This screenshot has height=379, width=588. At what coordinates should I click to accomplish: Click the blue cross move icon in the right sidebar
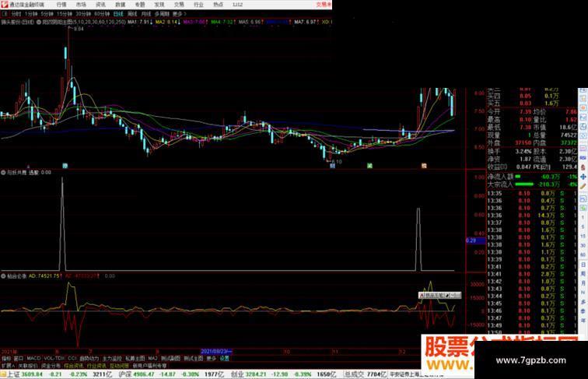[583, 177]
